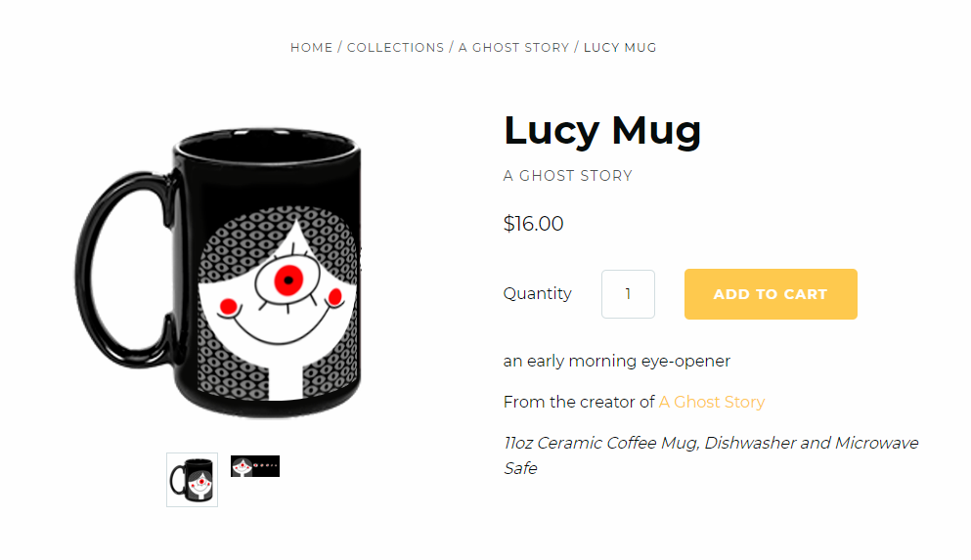The width and height of the screenshot is (971, 560).
Task: Click the From the creator of text
Action: 579,403
